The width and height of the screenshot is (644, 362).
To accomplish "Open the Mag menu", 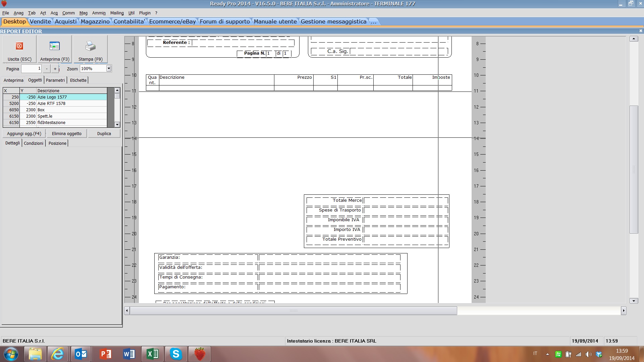I will (83, 13).
